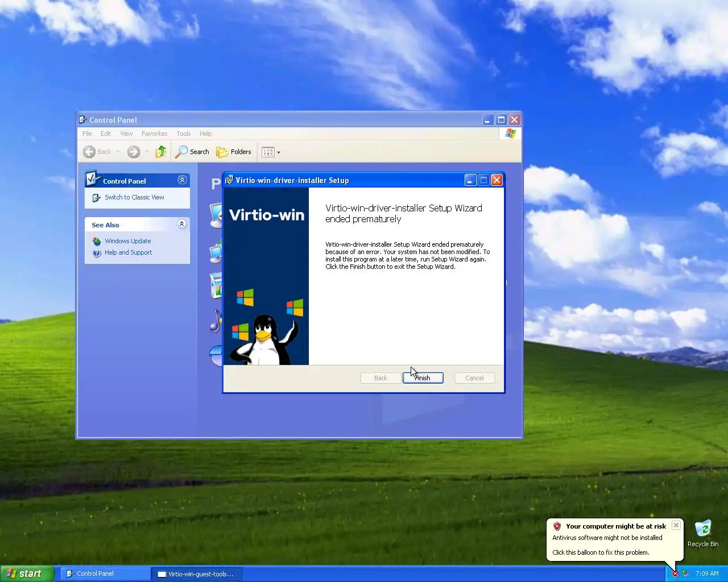Open the Favorites menu in Control Panel
Image resolution: width=728 pixels, height=582 pixels.
154,134
